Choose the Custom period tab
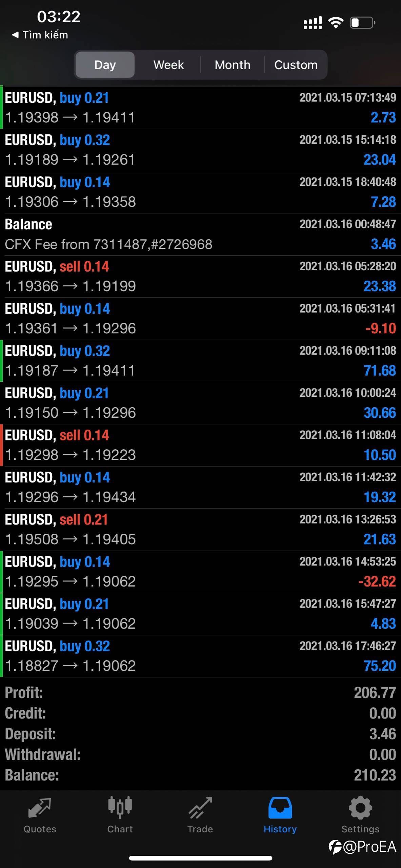This screenshot has height=868, width=401. point(296,65)
